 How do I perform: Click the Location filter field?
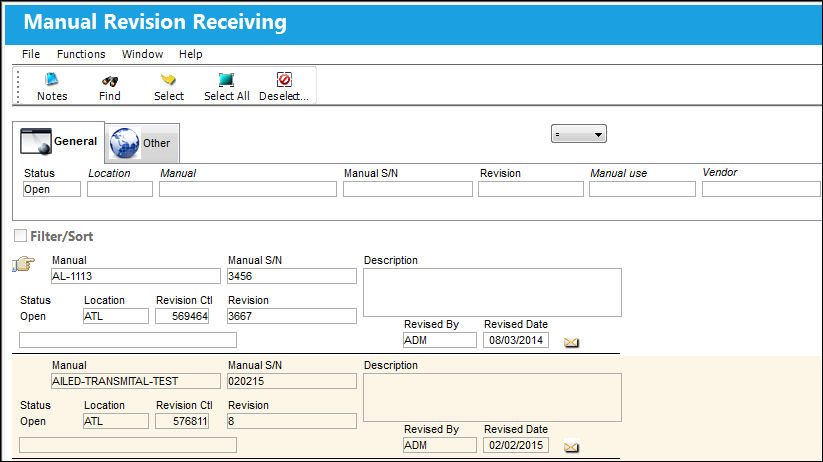pos(120,189)
